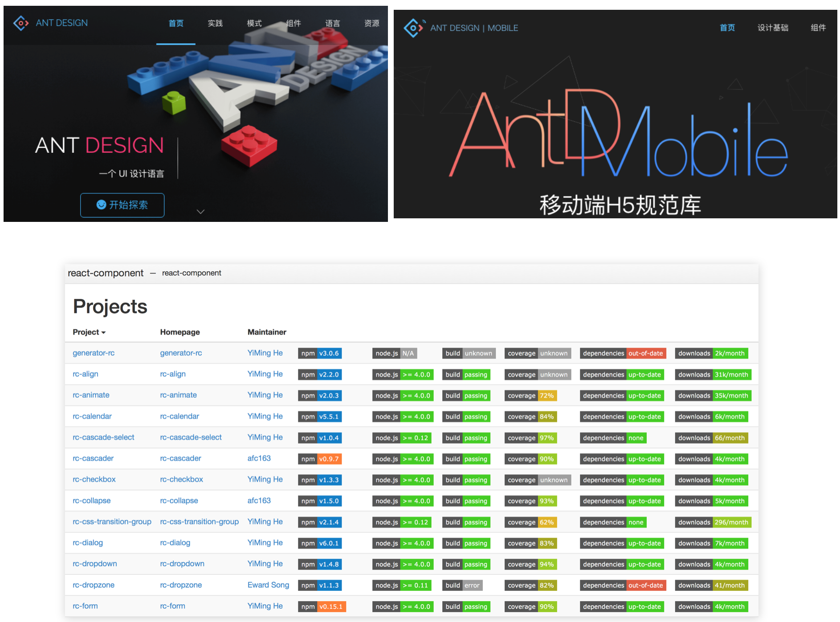
Task: Click dependencies out-of-date badge for rc-dropzone
Action: (623, 585)
